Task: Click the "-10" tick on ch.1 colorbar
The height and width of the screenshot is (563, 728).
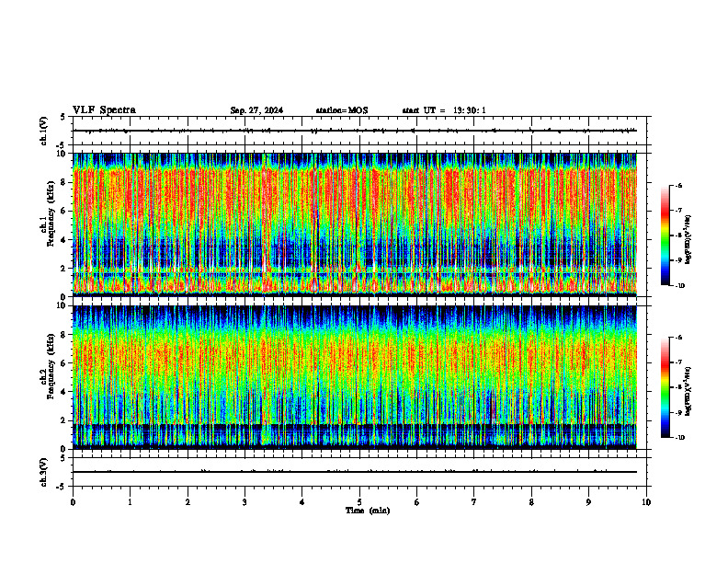Action: (679, 286)
